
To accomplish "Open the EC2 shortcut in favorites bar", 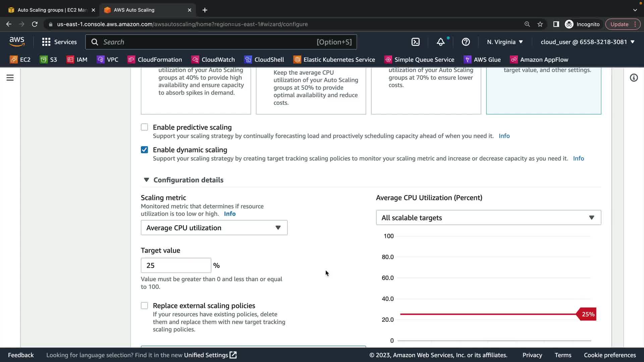I will (20, 60).
